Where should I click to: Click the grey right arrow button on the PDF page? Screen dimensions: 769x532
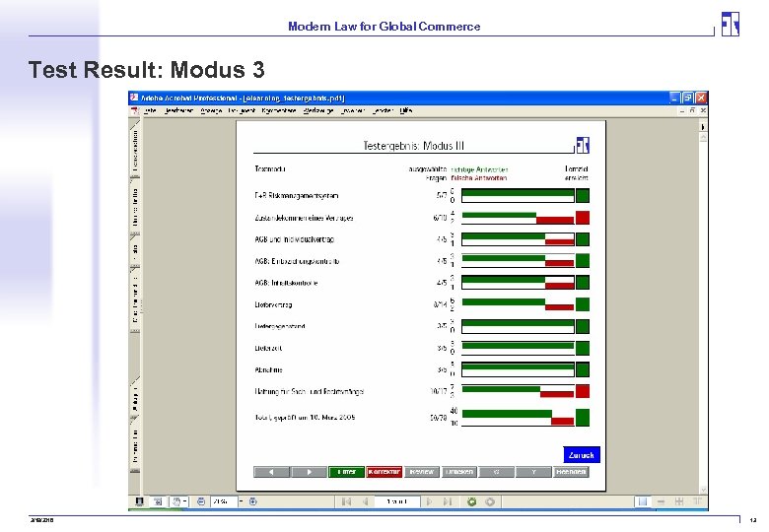pos(309,472)
